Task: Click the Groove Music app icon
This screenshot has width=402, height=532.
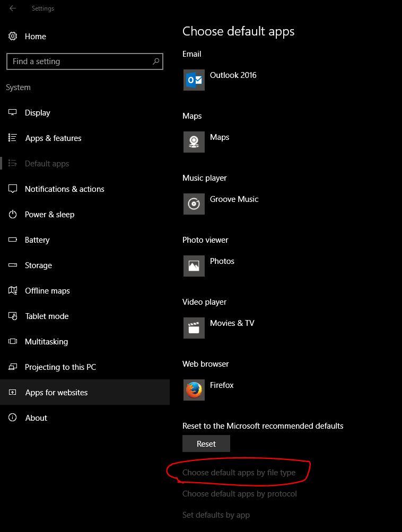Action: pos(194,204)
